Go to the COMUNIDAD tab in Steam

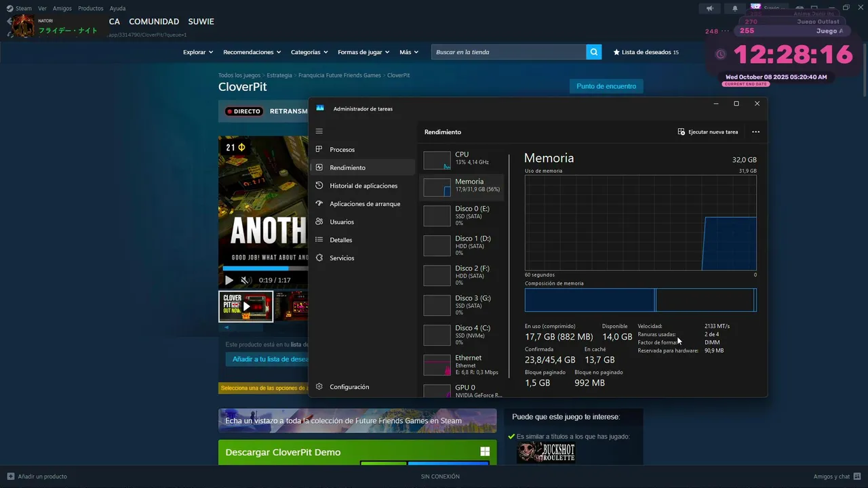[154, 22]
